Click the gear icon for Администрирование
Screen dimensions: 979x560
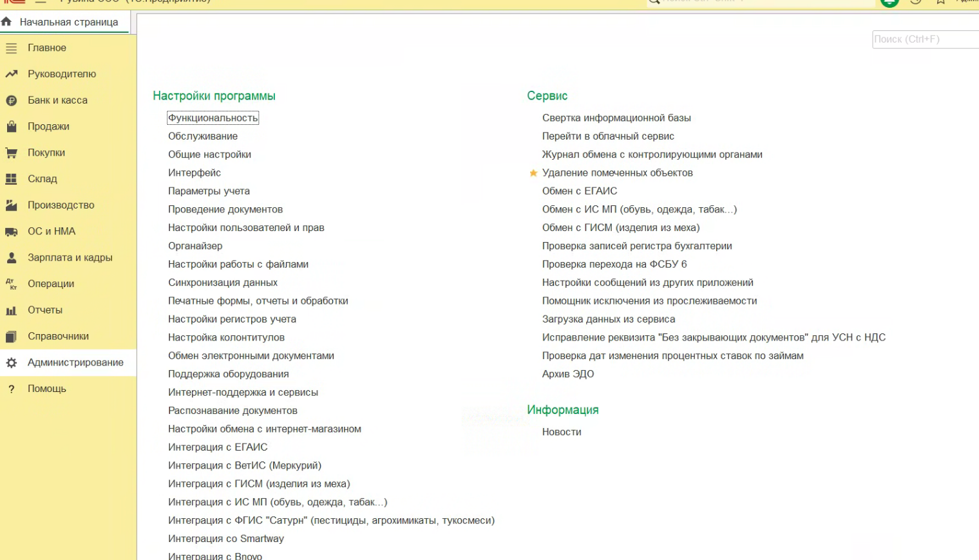click(x=11, y=363)
